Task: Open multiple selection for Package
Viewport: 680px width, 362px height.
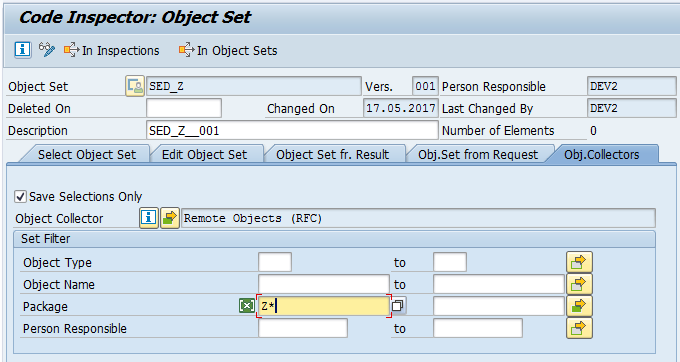Action: coord(579,307)
